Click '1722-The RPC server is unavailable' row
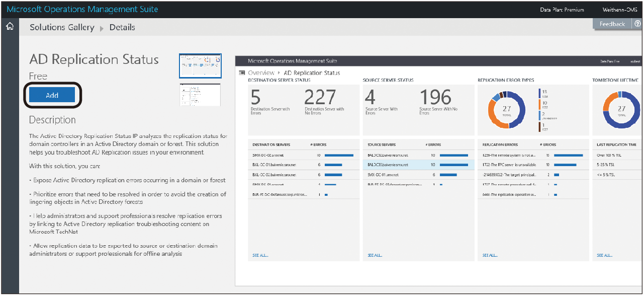The height and width of the screenshot is (296, 644). pyautogui.click(x=533, y=165)
